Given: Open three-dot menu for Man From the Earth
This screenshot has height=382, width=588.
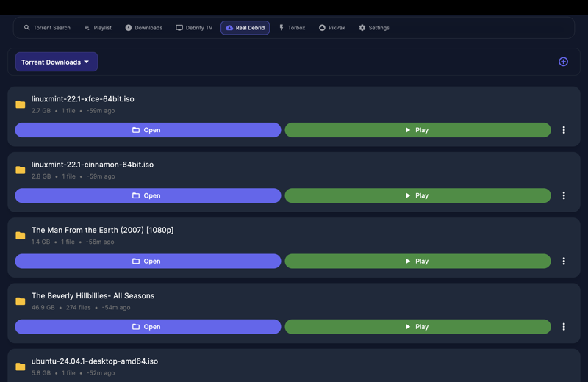Looking at the screenshot, I should coord(564,261).
